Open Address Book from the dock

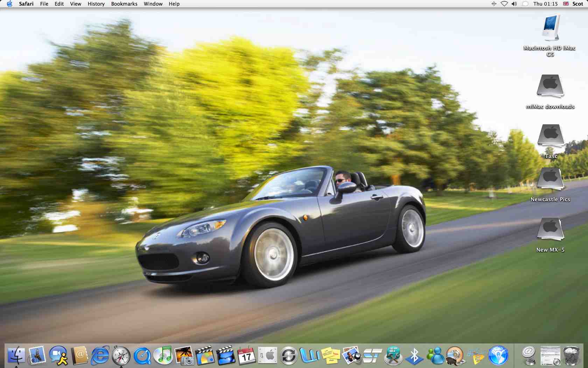click(x=79, y=356)
